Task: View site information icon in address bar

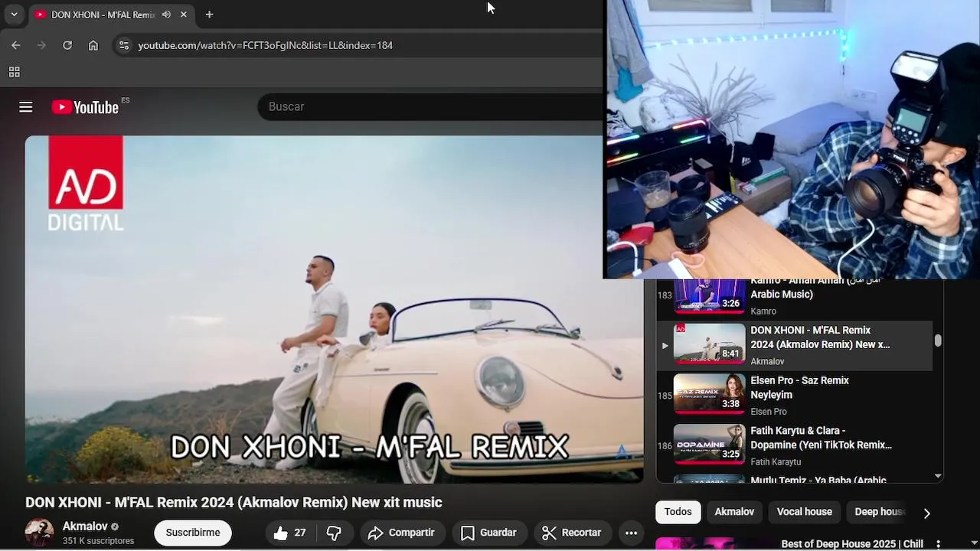Action: click(x=124, y=45)
